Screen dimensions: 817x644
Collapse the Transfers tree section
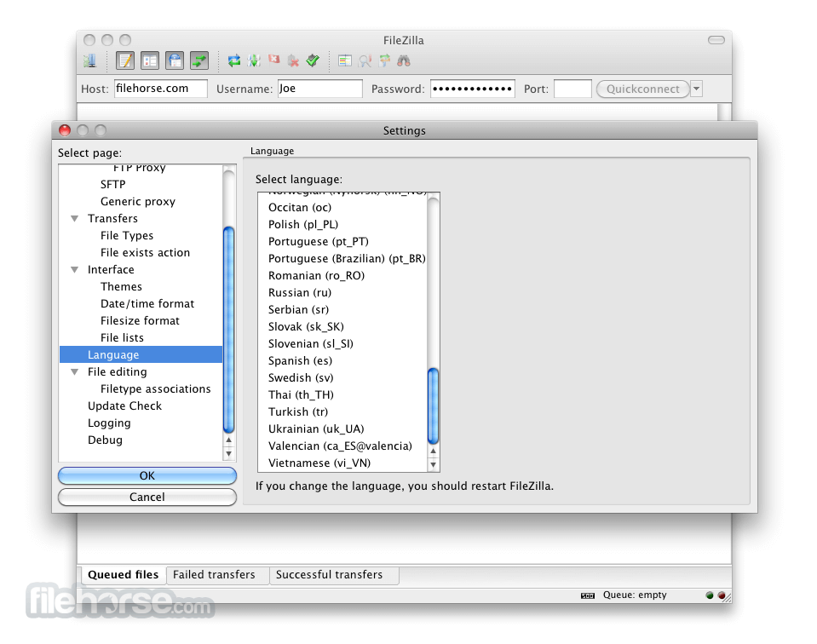coord(75,219)
